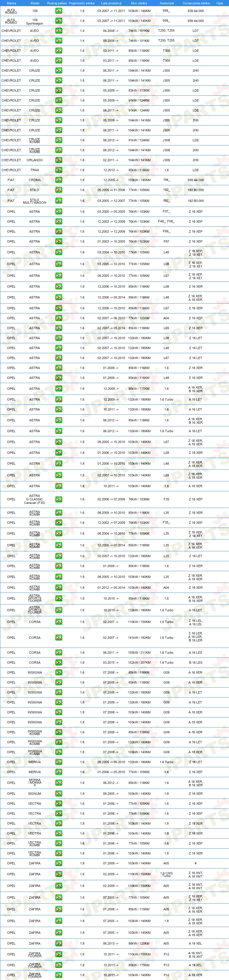The height and width of the screenshot is (980, 229).
Task: Click fuel icon in Zafira 1.6 CNG Turbo row
Action: coord(59,874)
